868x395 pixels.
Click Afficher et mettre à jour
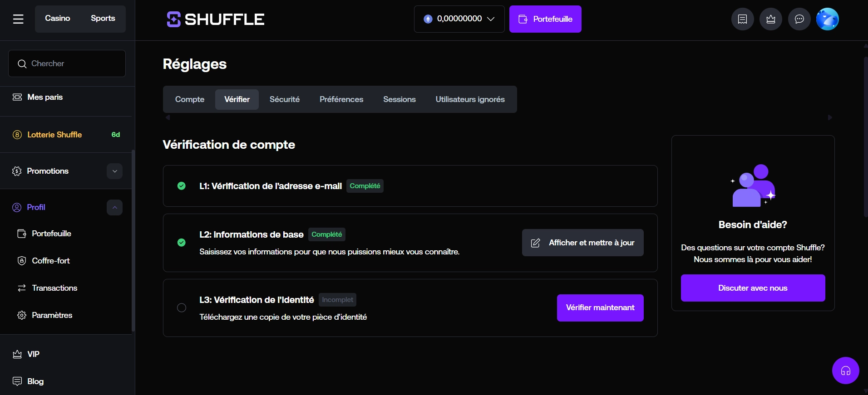click(x=583, y=243)
